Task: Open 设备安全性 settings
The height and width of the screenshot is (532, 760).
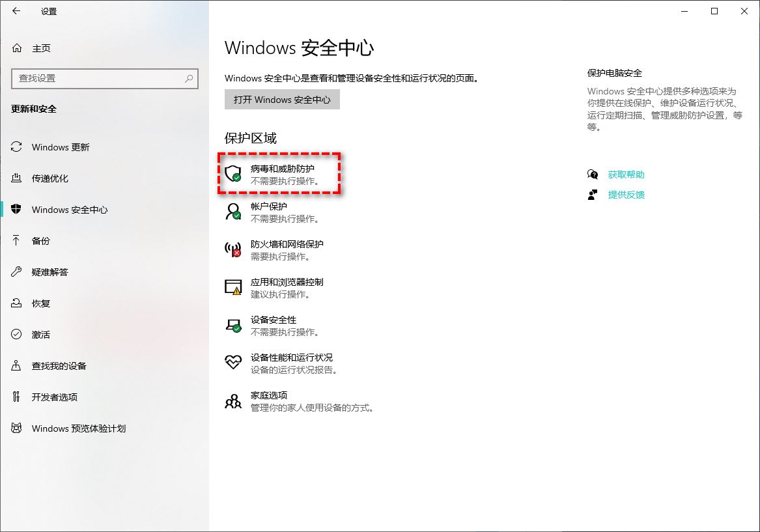Action: [270, 325]
